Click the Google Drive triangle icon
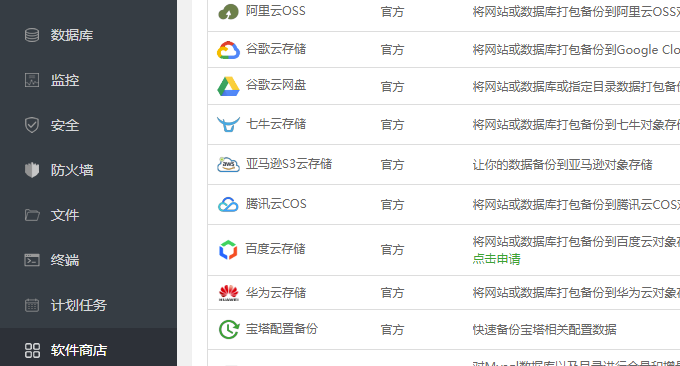 coord(228,86)
